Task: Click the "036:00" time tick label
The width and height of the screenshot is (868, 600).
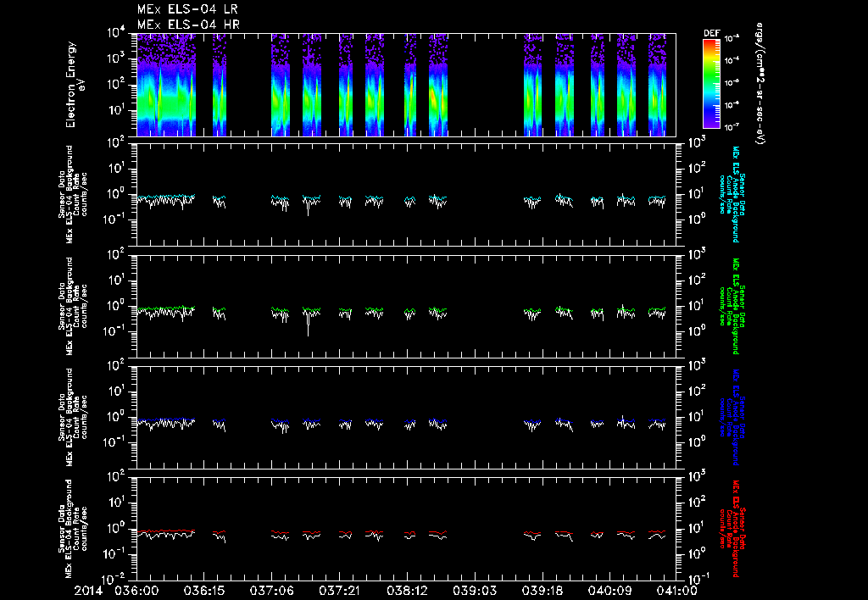Action: [136, 591]
